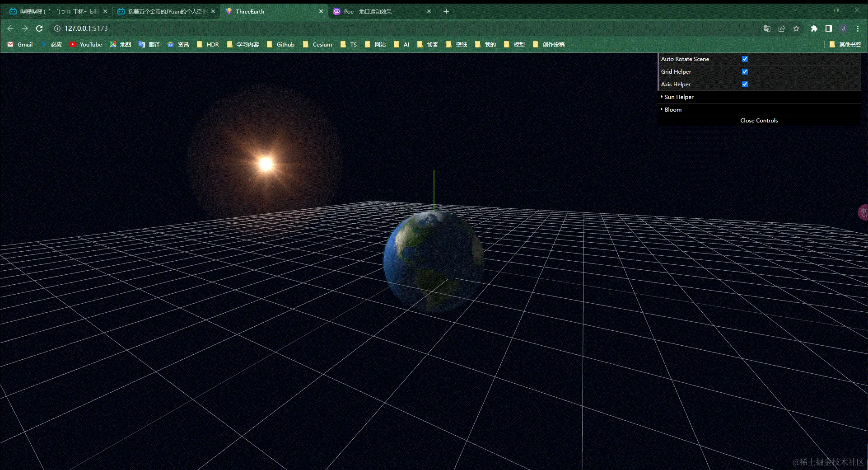
Task: Toggle the browser side panel icon
Action: (x=828, y=28)
